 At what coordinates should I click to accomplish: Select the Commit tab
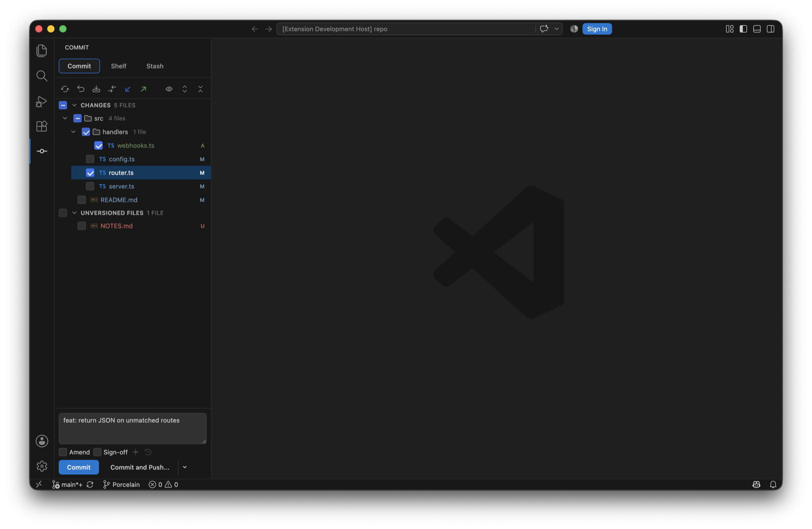pyautogui.click(x=79, y=66)
